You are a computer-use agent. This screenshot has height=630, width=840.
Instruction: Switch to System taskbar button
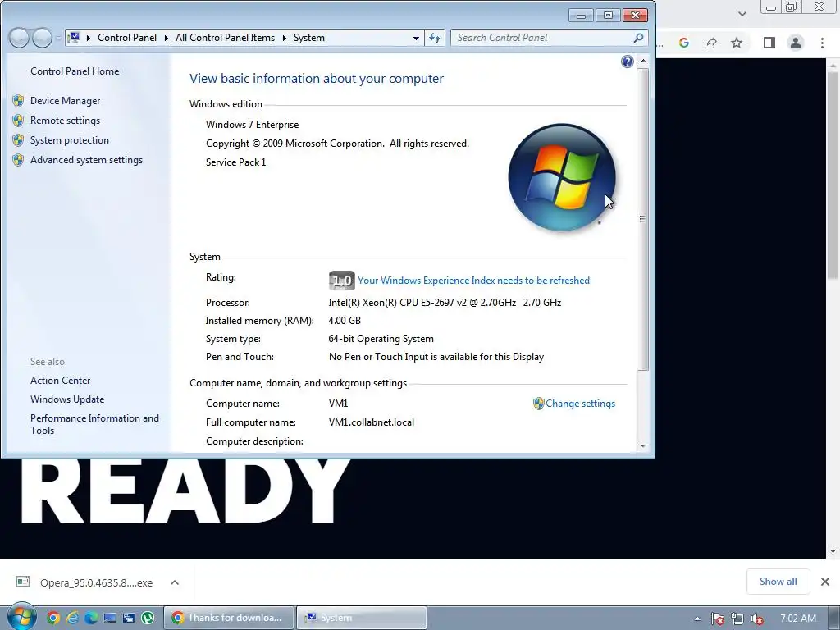(362, 618)
